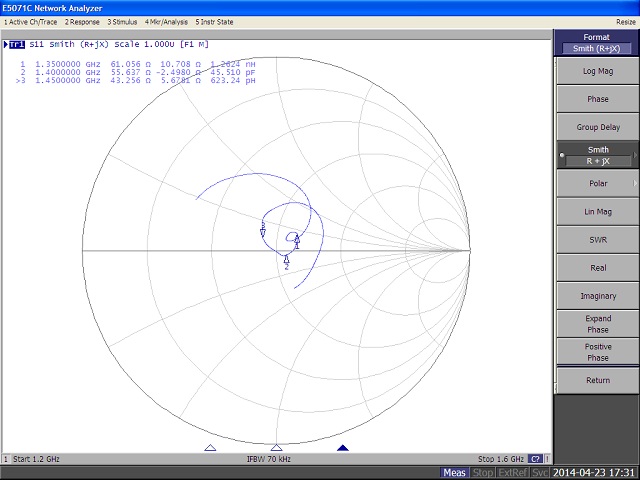Click the Svc status indicator

539,473
